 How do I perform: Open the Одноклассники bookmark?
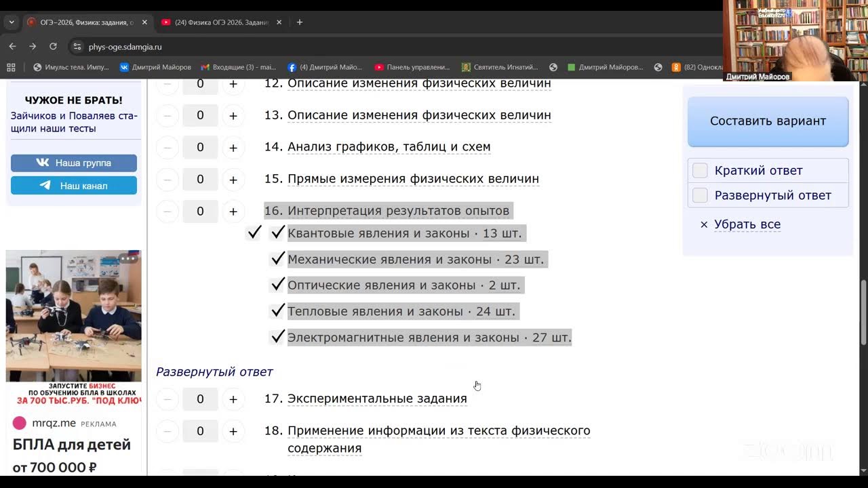tap(696, 67)
